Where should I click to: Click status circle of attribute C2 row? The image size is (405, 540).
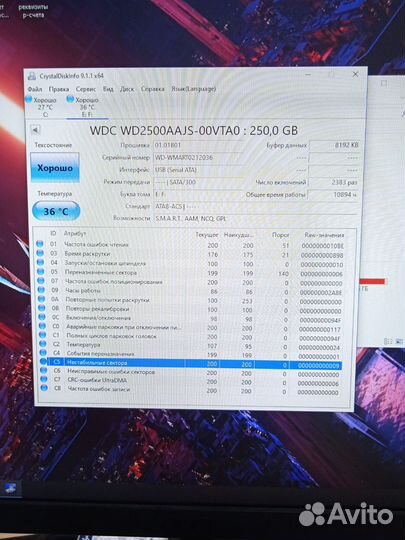coord(43,344)
